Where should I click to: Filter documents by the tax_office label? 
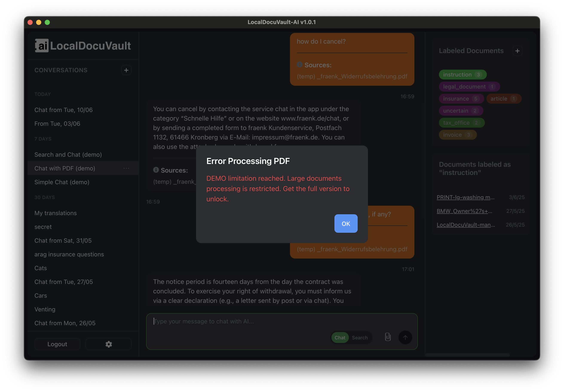click(x=461, y=123)
